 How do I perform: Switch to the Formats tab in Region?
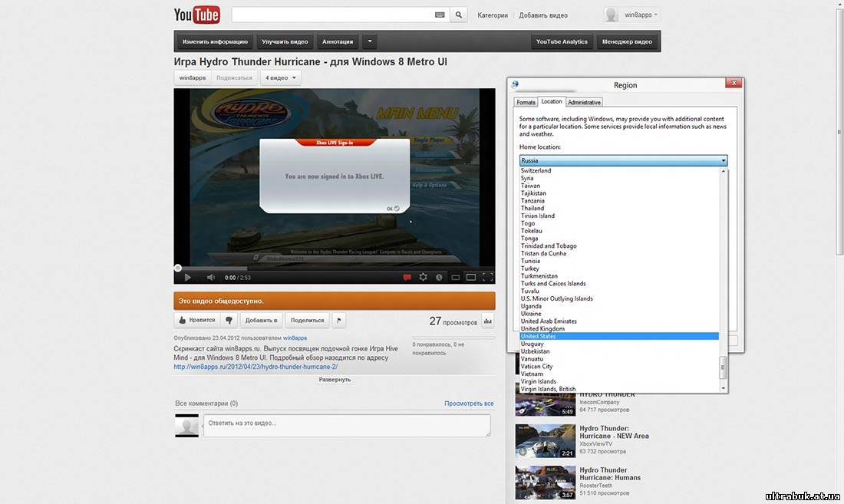(526, 102)
